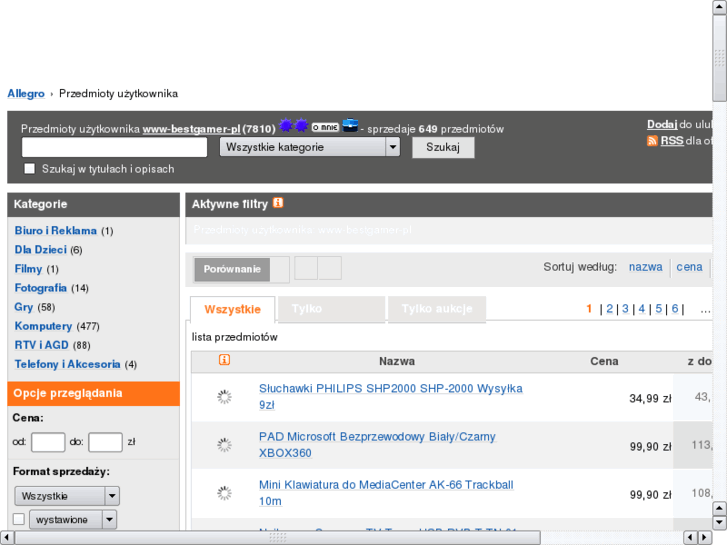
Task: Open 'PAD Microsoft Bezprzewodowy' listing
Action: coord(377,445)
